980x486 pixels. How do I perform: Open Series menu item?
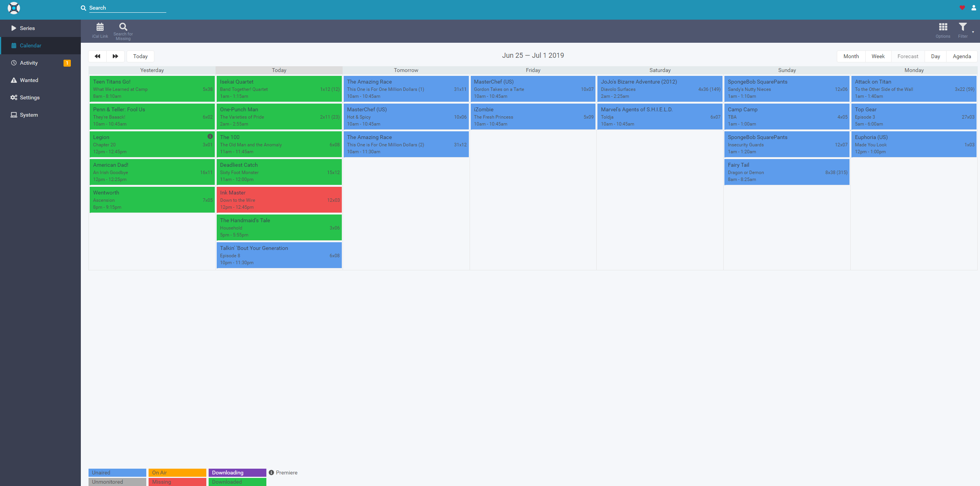(40, 28)
